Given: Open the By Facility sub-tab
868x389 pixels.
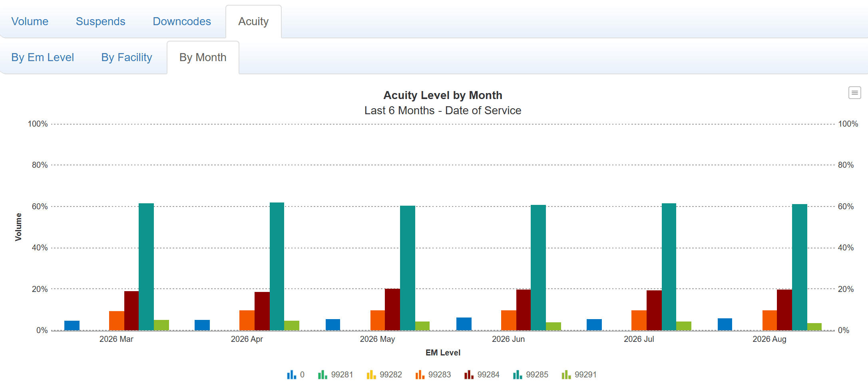Looking at the screenshot, I should [127, 58].
